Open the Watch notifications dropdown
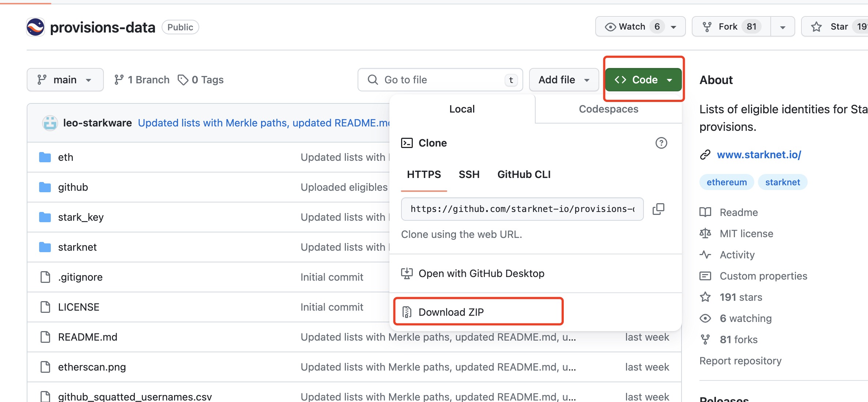This screenshot has height=402, width=868. (x=640, y=27)
